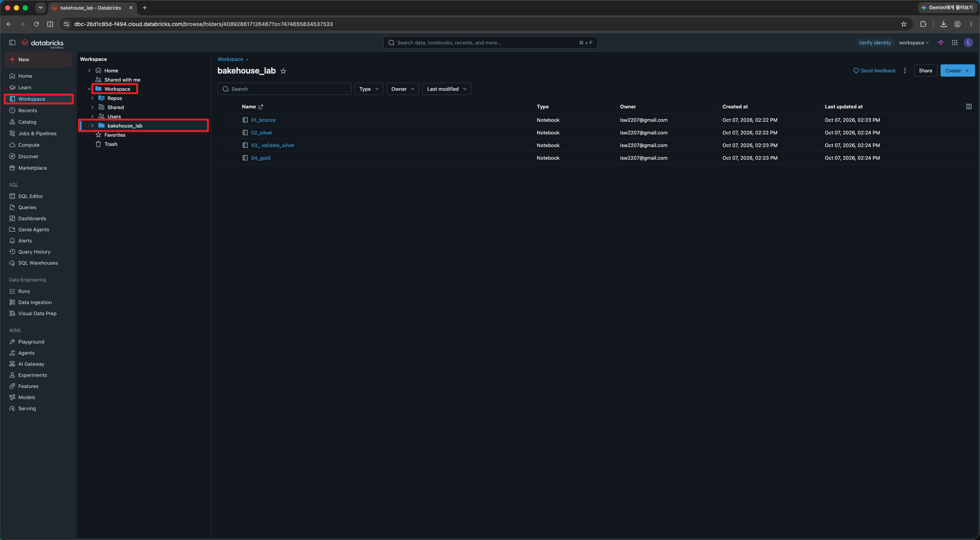Expand the Repos tree node

pyautogui.click(x=92, y=98)
